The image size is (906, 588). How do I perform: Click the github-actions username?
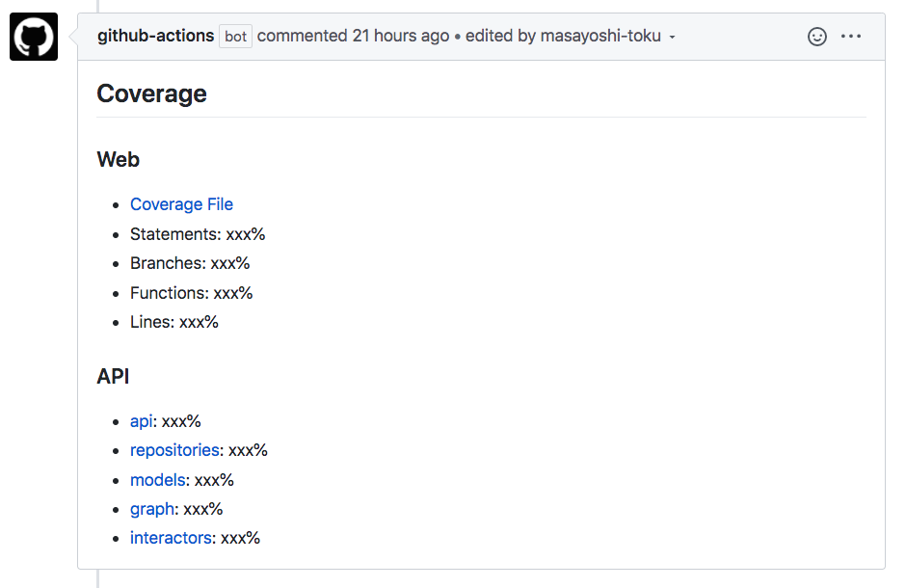tap(154, 36)
